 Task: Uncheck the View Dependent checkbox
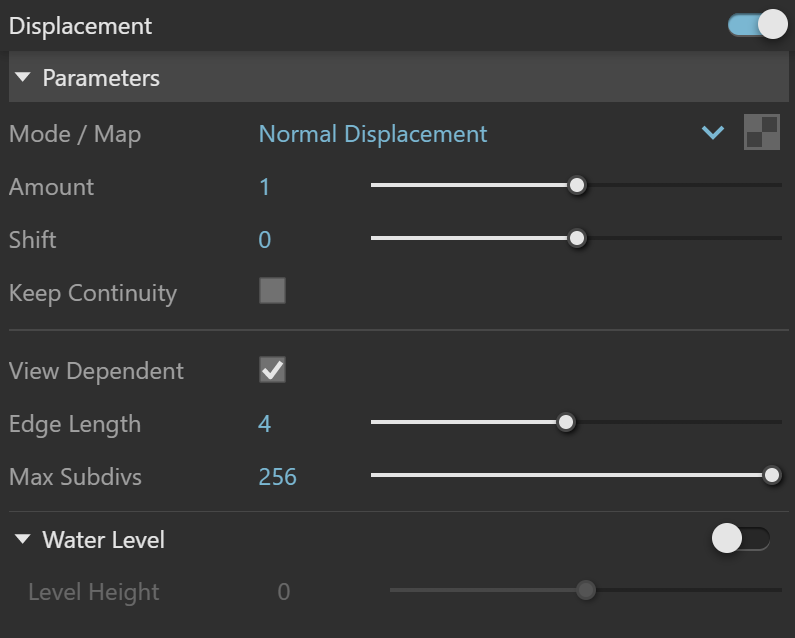pos(272,370)
